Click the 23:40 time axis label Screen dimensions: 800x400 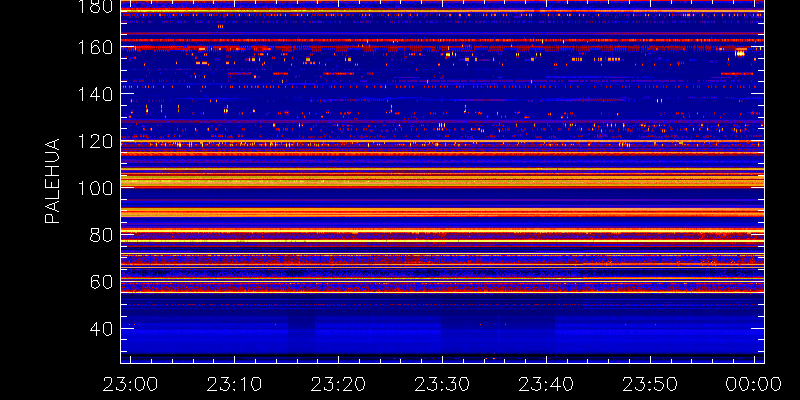546,384
